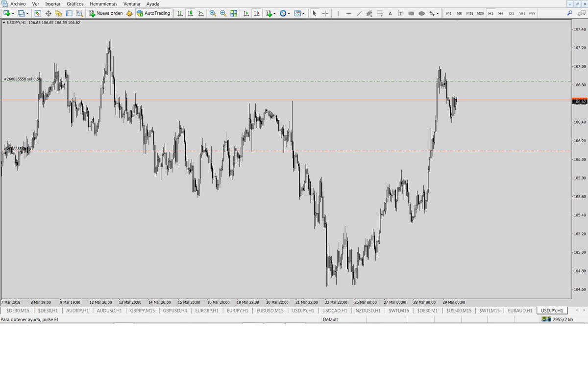Screen dimensions: 588x366
Task: Switch to line chart display
Action: click(x=201, y=13)
